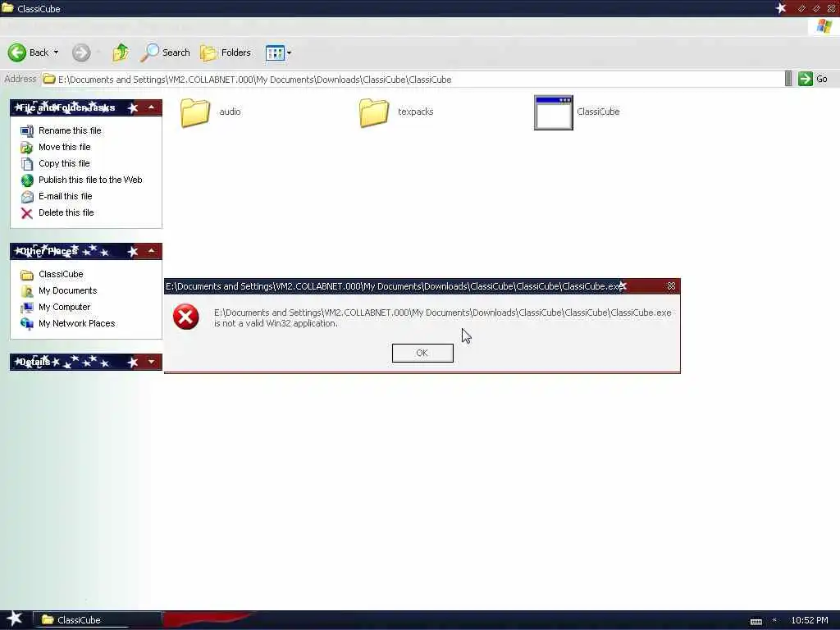Collapse the File and Folder Tasks panel
The height and width of the screenshot is (630, 840).
(152, 107)
